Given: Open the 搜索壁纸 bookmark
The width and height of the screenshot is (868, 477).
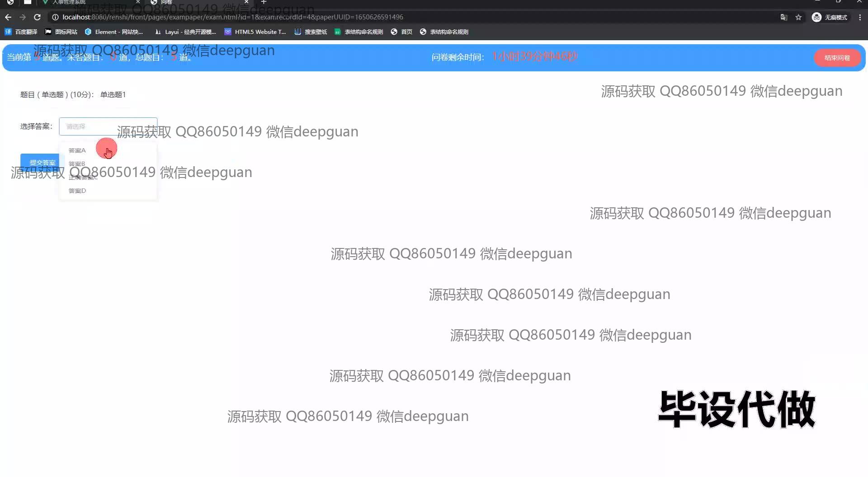Looking at the screenshot, I should [x=311, y=32].
